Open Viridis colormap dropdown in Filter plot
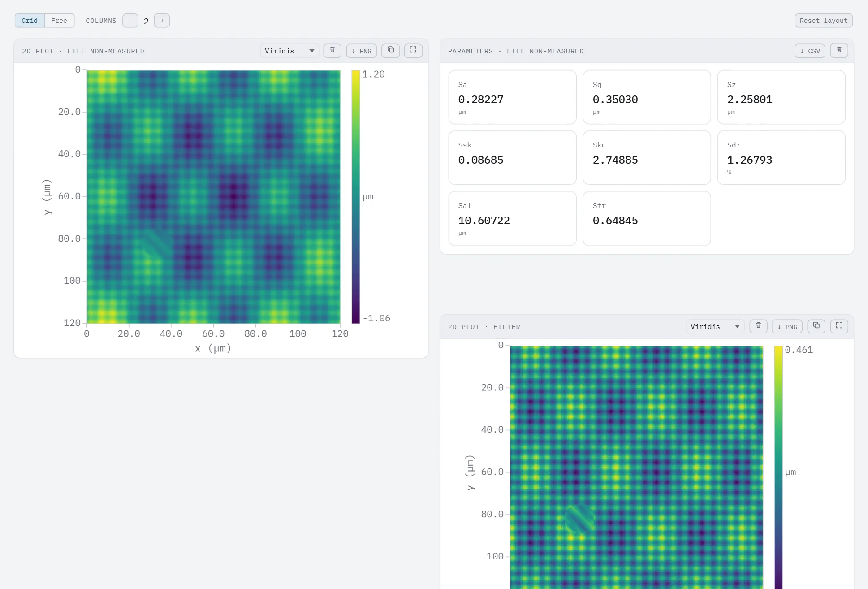The image size is (868, 589). coord(715,326)
